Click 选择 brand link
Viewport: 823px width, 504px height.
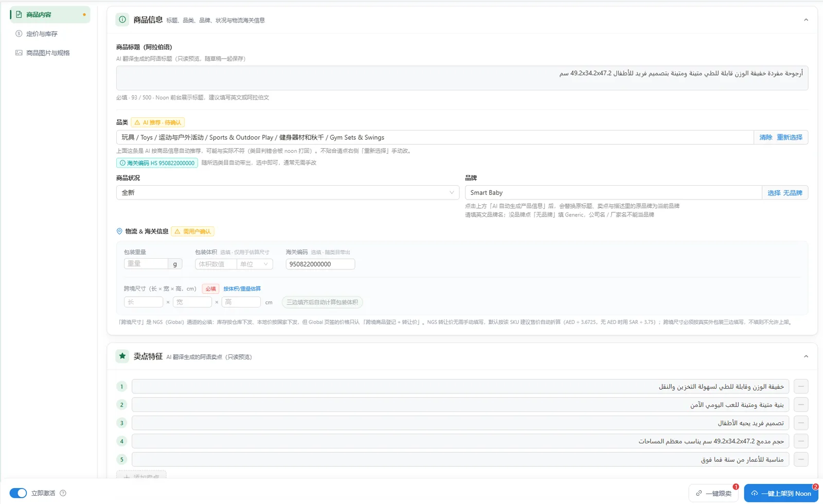tap(774, 193)
